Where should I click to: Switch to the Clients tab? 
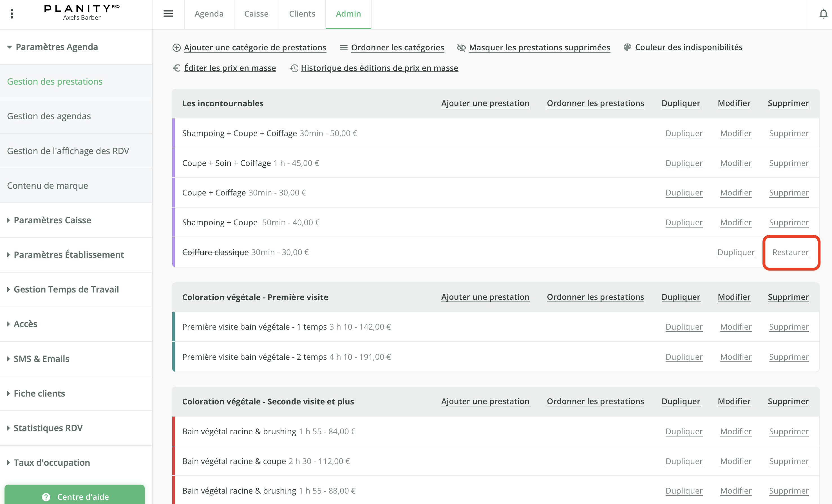[302, 14]
